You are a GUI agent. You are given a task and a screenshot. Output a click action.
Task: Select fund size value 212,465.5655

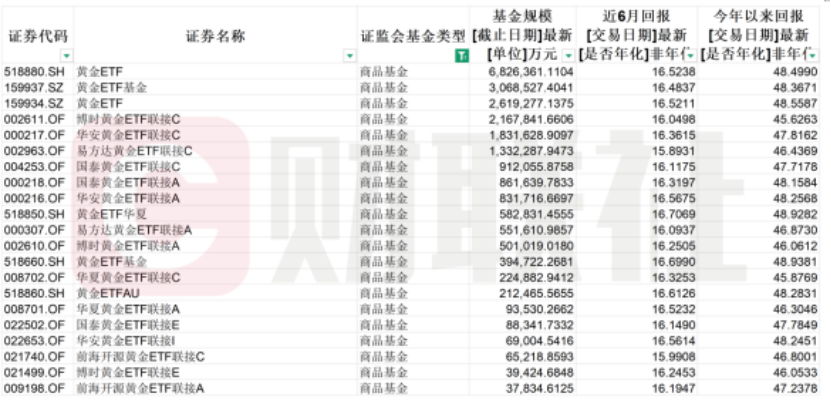coord(536,293)
